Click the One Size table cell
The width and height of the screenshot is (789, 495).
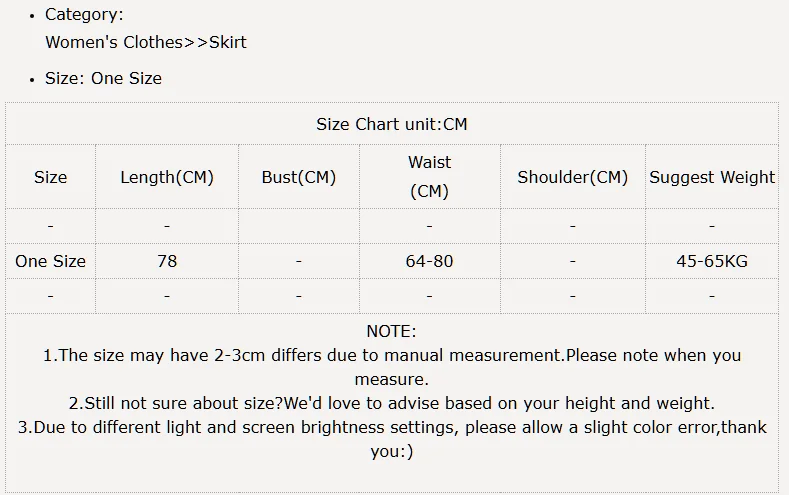coord(50,261)
